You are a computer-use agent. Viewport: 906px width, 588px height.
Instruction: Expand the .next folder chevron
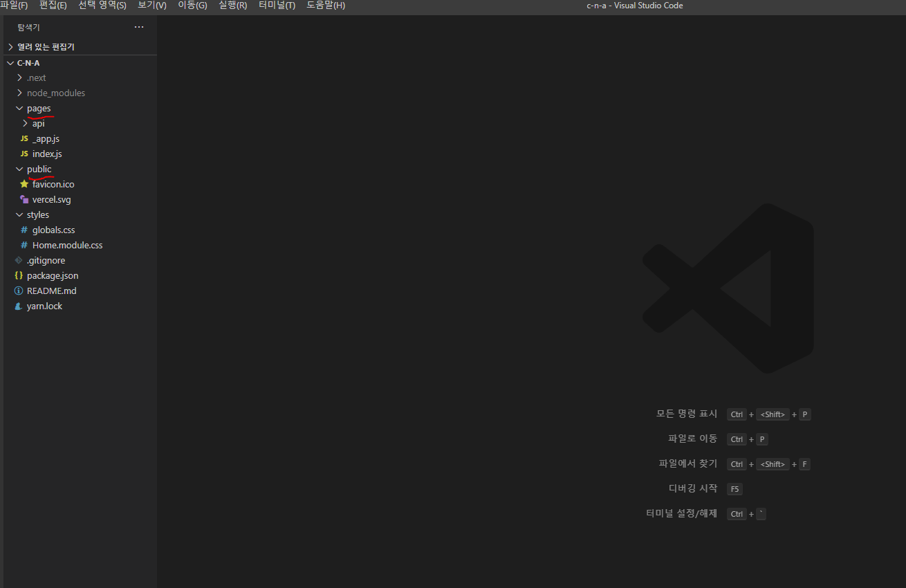click(x=19, y=77)
